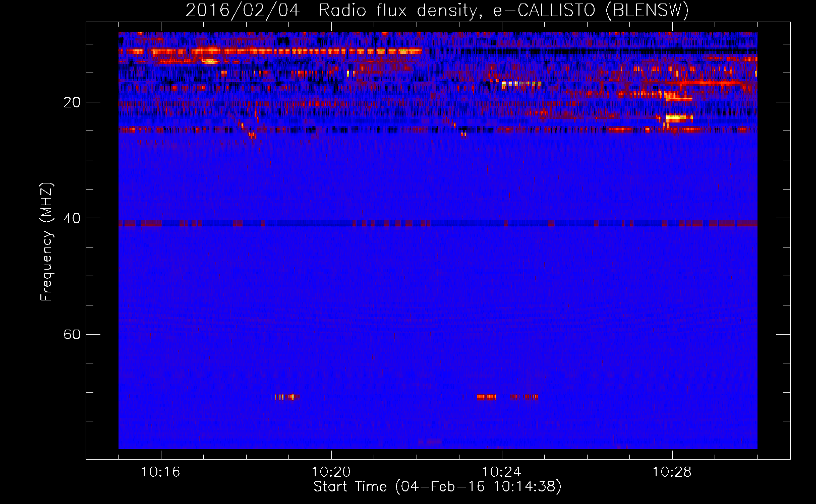Click the 10:16 time tick label
The image size is (816, 504).
pos(160,472)
